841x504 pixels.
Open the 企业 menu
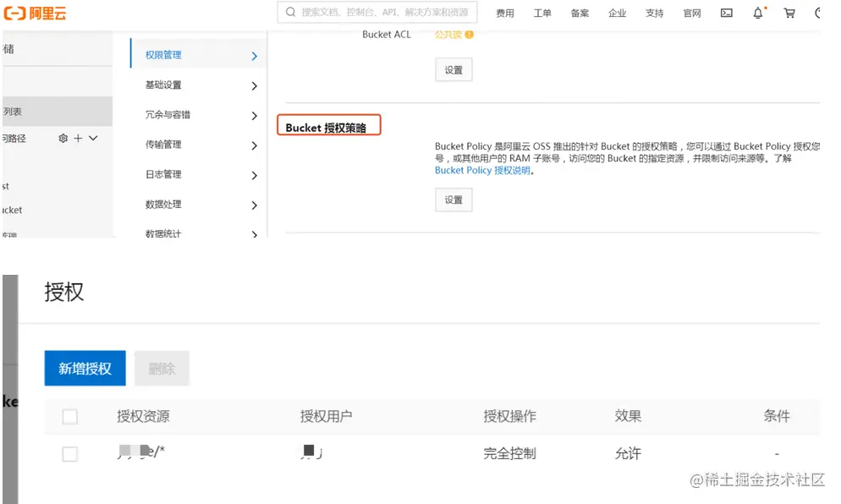click(x=618, y=13)
